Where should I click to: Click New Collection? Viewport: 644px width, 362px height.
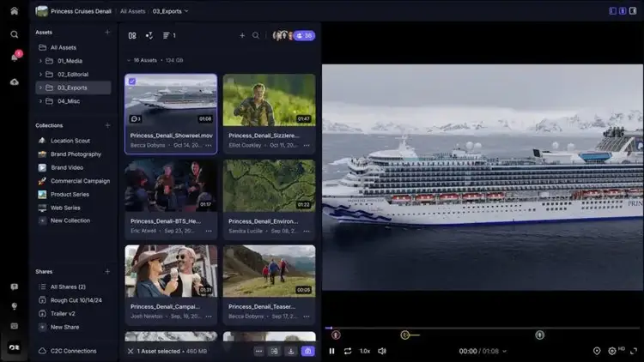coord(70,220)
